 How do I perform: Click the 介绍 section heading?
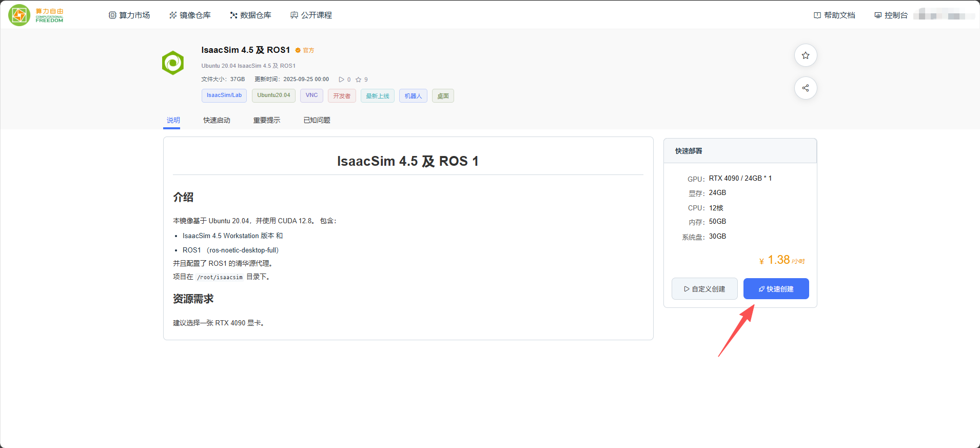tap(183, 197)
